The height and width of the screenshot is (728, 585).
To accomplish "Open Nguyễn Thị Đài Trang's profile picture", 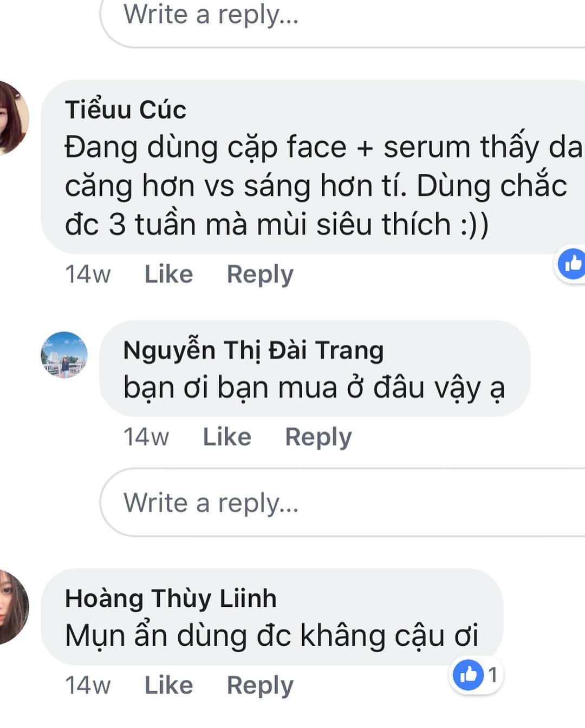I will point(64,355).
